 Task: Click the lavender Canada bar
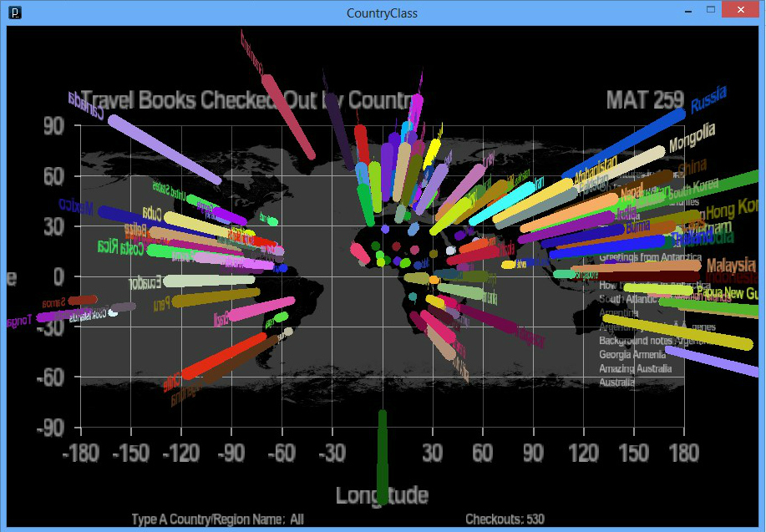tap(165, 150)
